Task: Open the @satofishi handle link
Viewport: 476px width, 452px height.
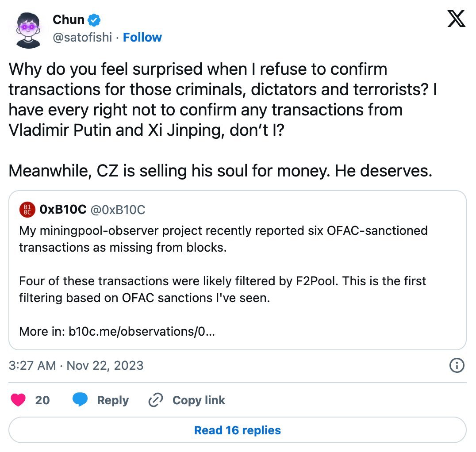Action: [82, 38]
